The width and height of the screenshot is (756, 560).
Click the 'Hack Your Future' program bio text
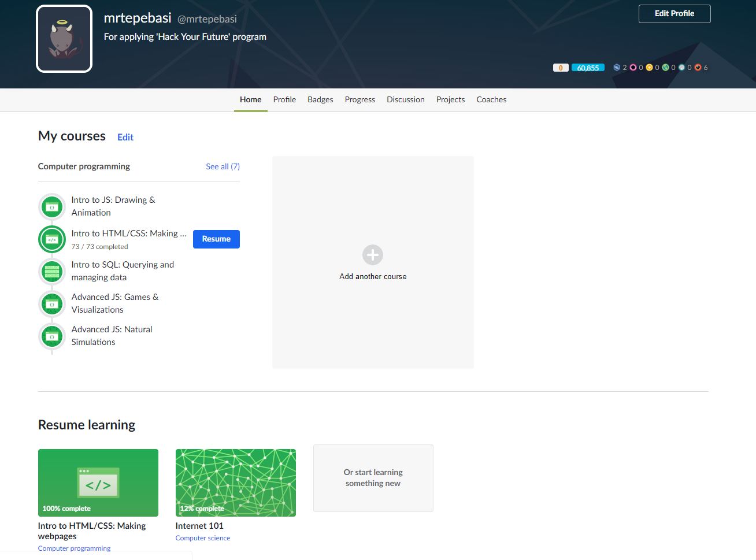[185, 36]
